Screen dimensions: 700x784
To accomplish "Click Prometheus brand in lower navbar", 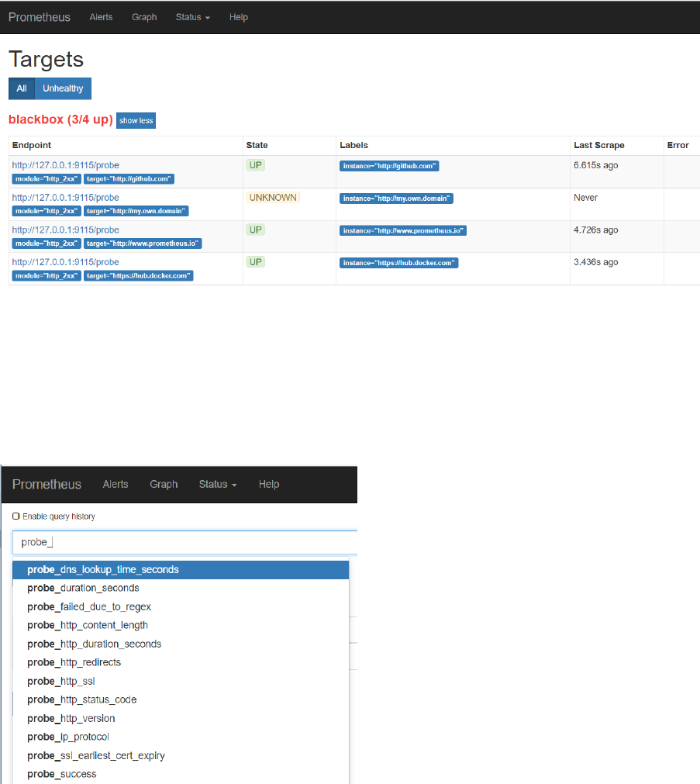I will click(x=47, y=484).
